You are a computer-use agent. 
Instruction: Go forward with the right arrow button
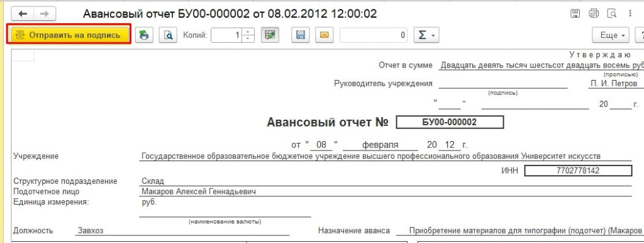pos(44,14)
